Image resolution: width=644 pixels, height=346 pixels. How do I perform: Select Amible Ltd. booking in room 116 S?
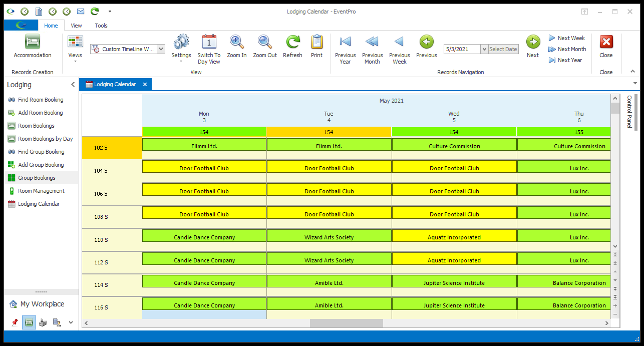329,304
